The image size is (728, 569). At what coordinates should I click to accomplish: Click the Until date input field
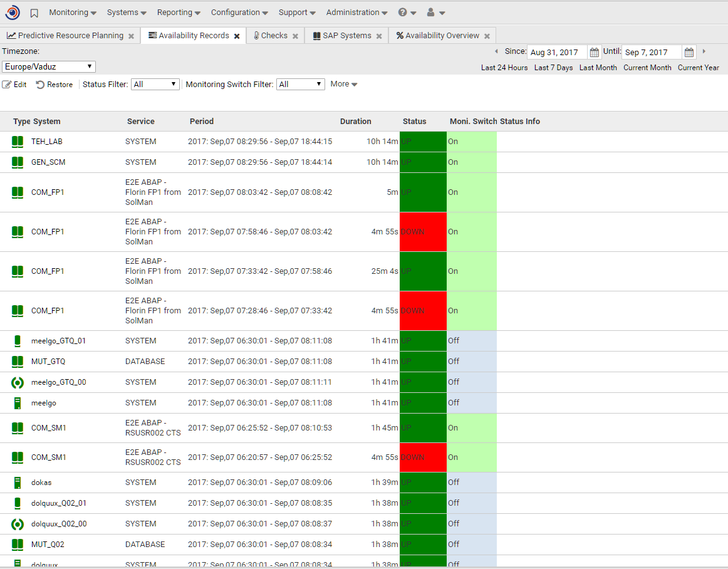pos(652,52)
